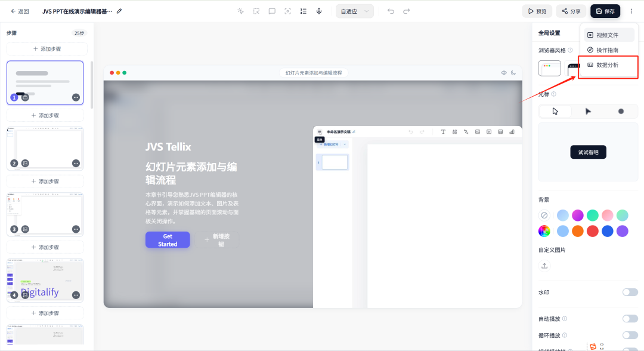This screenshot has width=644, height=351.
Task: Select the click-effect cursor tool in the top toolbar
Action: tap(241, 11)
